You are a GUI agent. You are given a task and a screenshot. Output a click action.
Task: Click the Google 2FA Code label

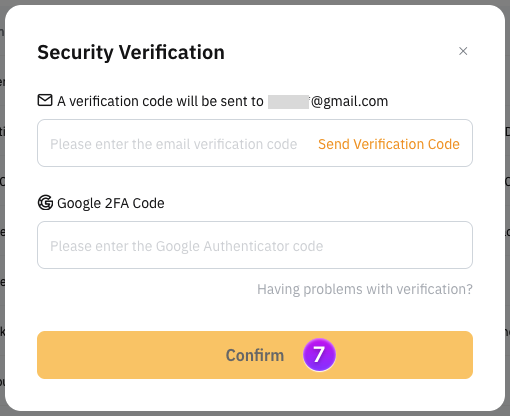click(x=111, y=203)
